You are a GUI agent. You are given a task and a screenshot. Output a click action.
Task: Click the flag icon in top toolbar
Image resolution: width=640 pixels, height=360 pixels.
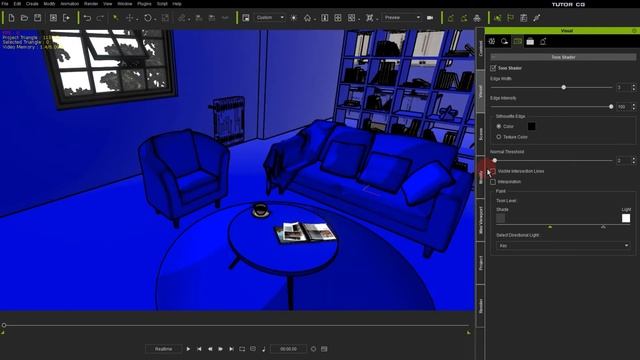click(x=511, y=18)
